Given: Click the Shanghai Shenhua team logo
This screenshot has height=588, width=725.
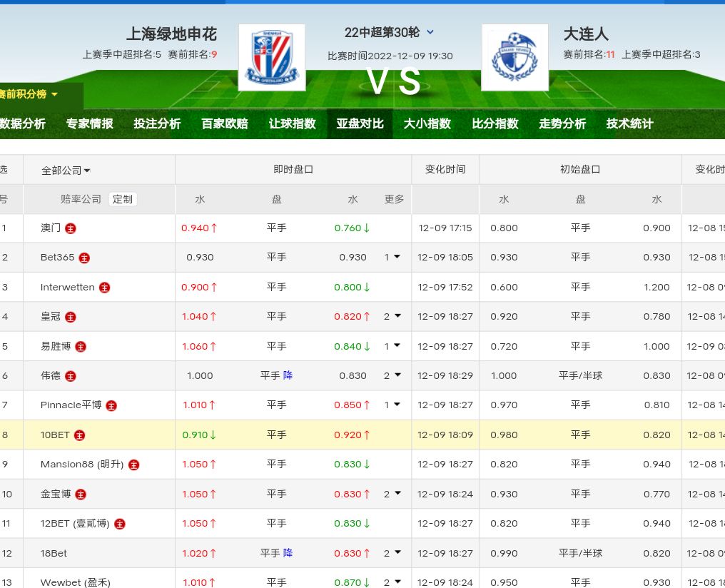Looking at the screenshot, I should [x=271, y=58].
